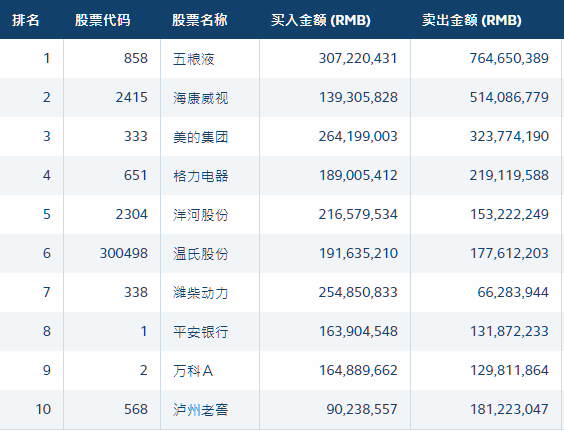
Task: Select stock name 格力电器
Action: (200, 176)
